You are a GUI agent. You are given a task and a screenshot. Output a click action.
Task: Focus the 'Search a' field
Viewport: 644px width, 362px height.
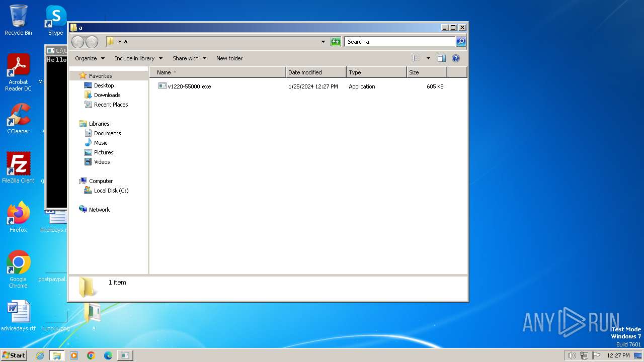point(400,42)
